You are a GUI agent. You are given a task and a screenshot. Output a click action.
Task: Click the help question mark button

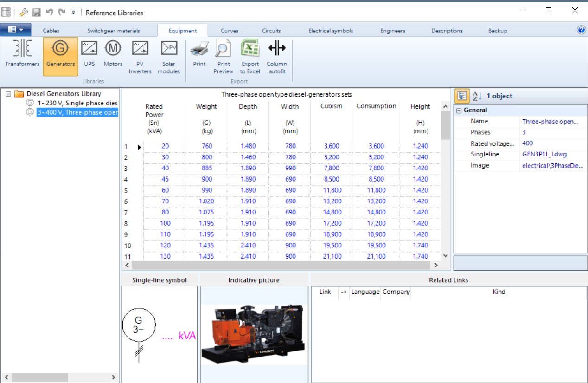pos(581,30)
